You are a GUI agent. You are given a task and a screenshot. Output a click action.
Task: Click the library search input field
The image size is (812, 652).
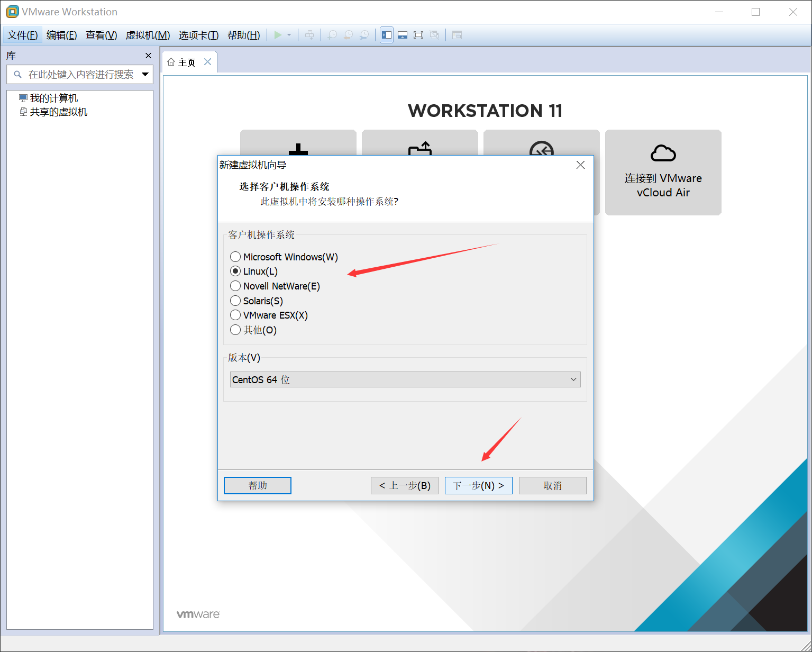click(81, 75)
